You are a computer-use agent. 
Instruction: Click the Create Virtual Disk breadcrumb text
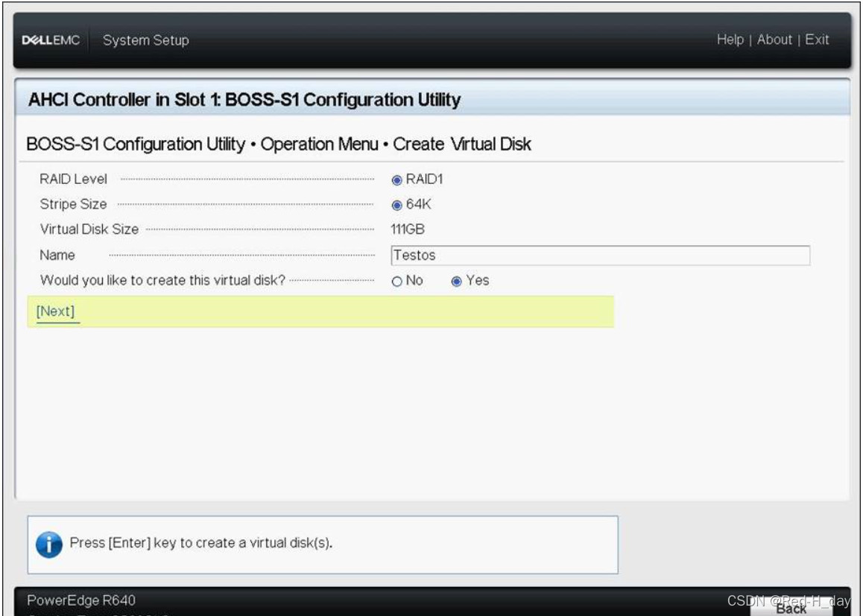pos(462,144)
